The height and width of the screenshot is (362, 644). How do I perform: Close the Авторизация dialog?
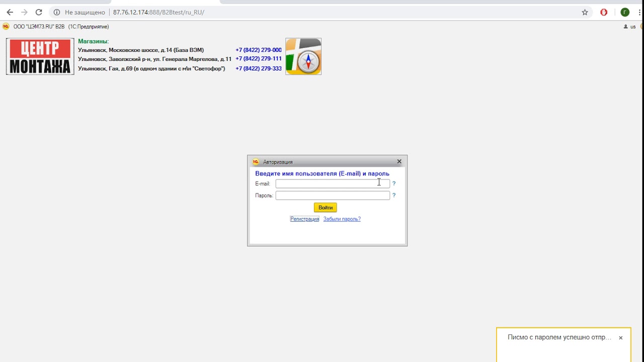[399, 161]
